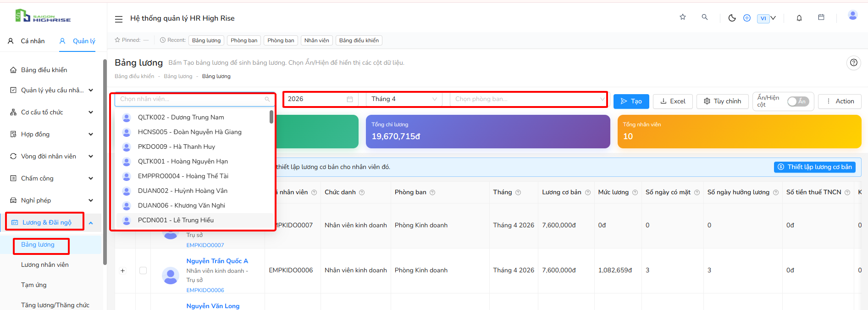Click info icon beside Số ngày có mặt

697,192
